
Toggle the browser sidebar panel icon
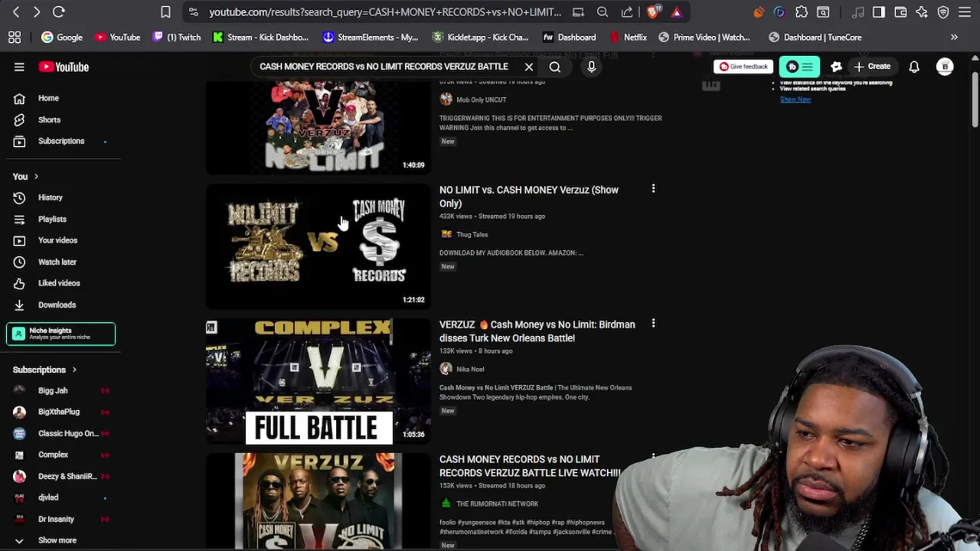[879, 12]
